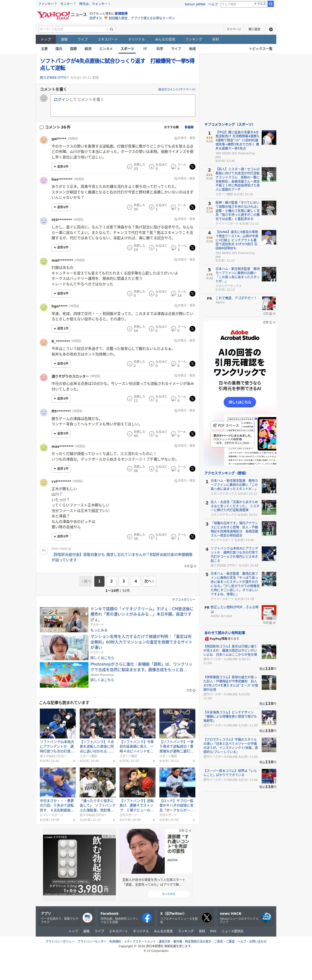
Task: Expand replies on t55******** comment
Action: [61, 248]
